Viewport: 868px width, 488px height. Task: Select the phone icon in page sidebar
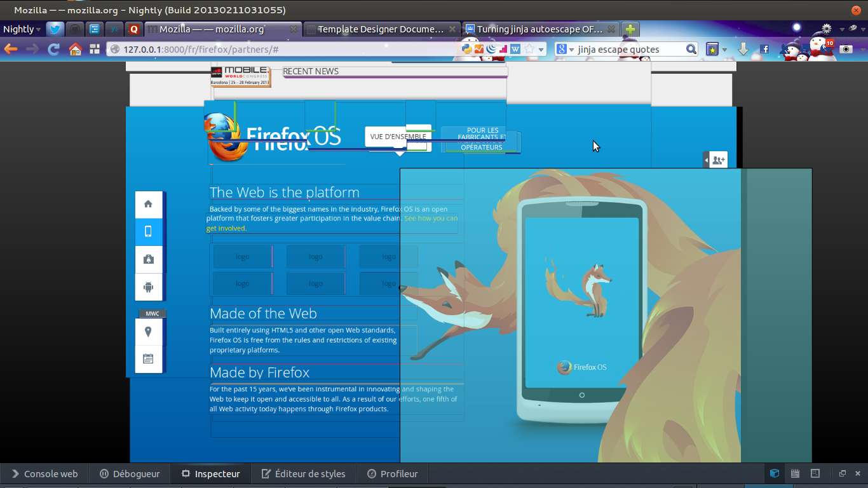148,232
